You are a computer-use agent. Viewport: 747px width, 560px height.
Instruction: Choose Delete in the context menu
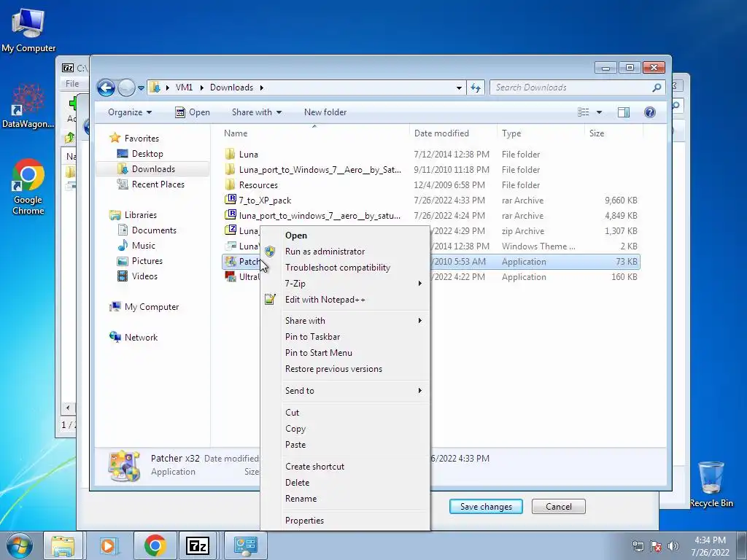(345, 483)
